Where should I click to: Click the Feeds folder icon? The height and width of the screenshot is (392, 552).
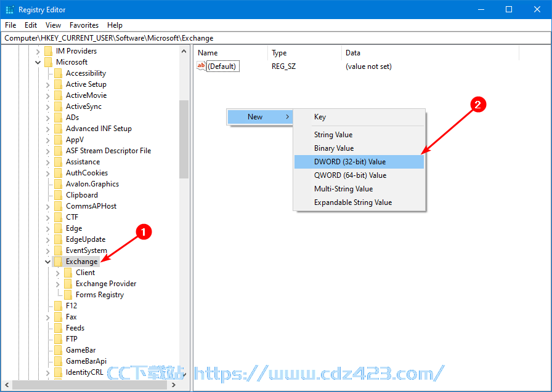59,328
